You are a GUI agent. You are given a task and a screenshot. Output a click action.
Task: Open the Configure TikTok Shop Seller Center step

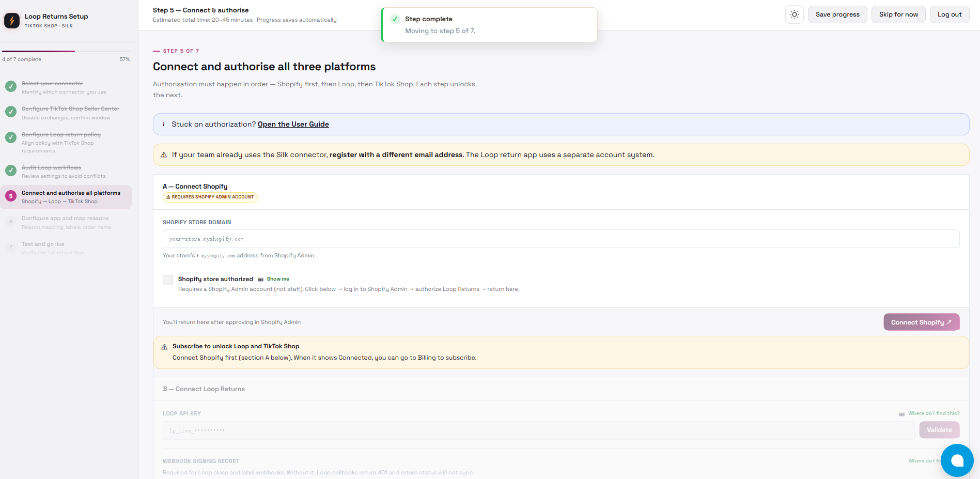coord(67,113)
